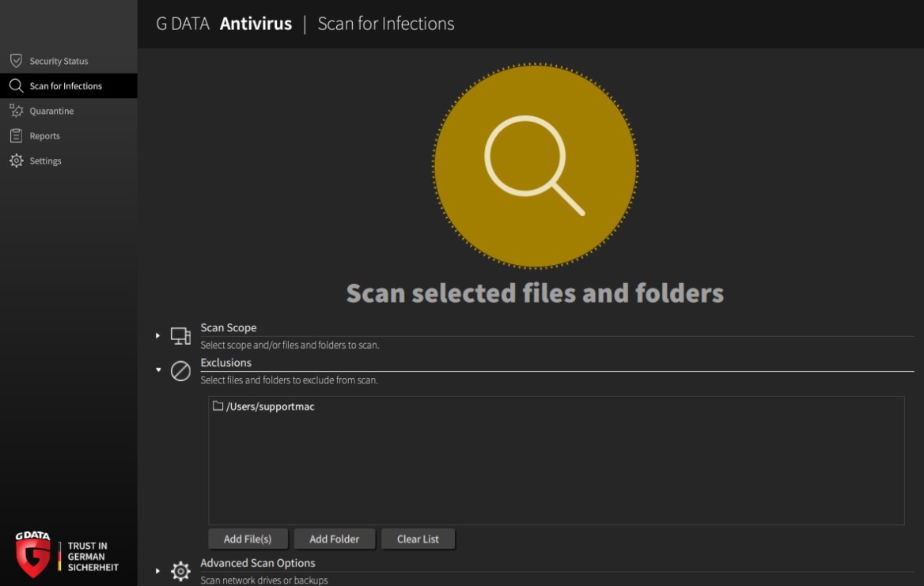Click 'G DATA Antivirus' header title
The height and width of the screenshot is (586, 924).
pos(224,24)
